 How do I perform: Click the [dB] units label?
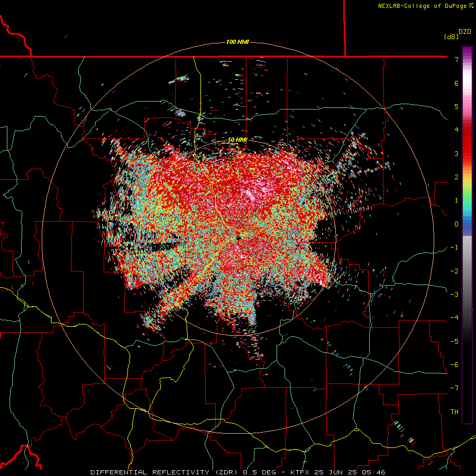coord(451,36)
